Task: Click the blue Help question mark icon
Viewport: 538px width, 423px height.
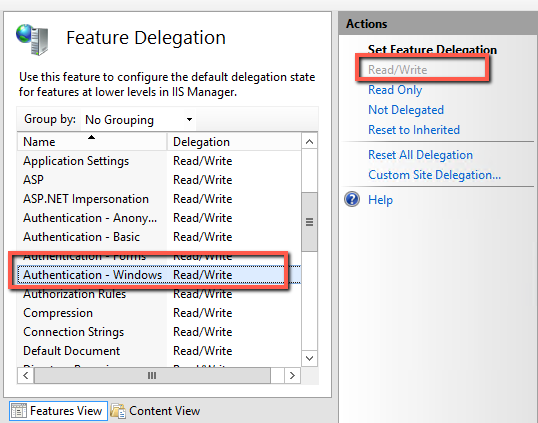Action: (352, 199)
